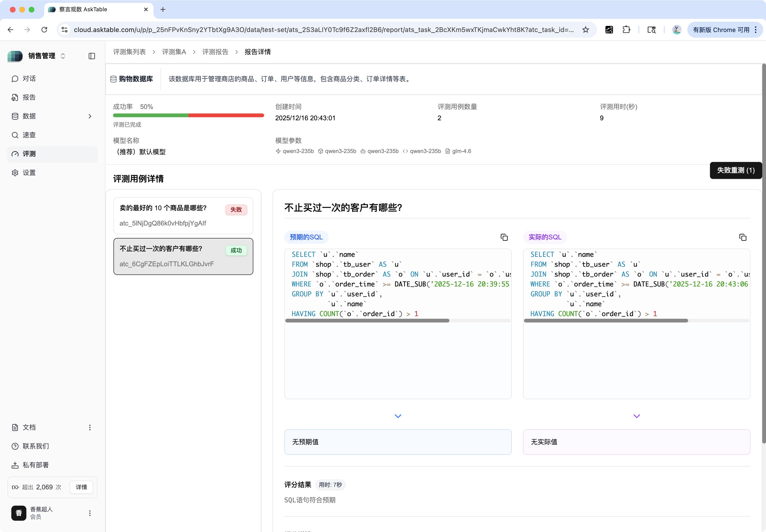Bookmark this page with the star icon
This screenshot has width=766, height=532.
tap(586, 30)
